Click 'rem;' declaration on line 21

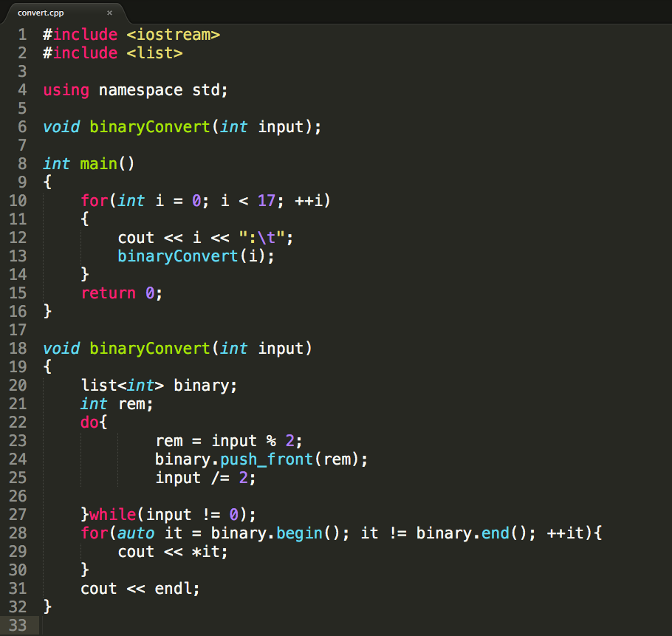point(135,404)
